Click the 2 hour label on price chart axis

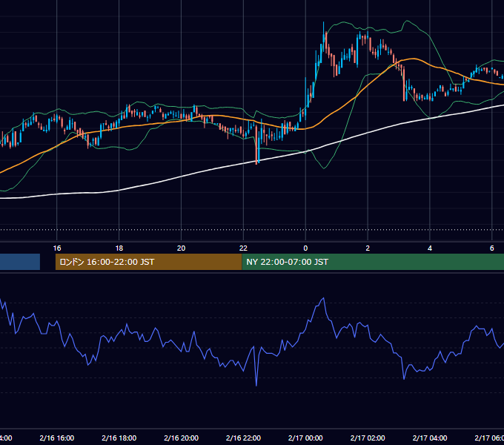368,248
